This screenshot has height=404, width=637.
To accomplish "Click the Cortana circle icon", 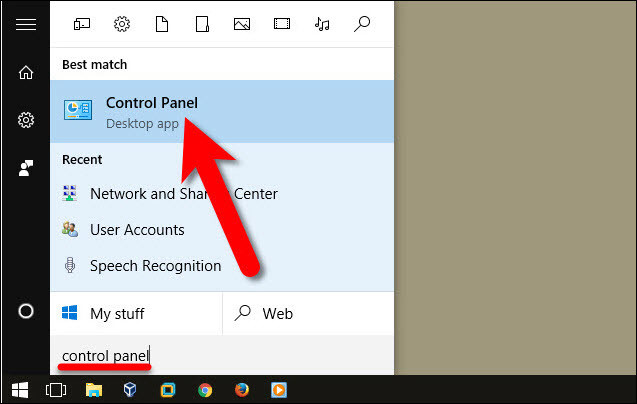I will pos(26,311).
